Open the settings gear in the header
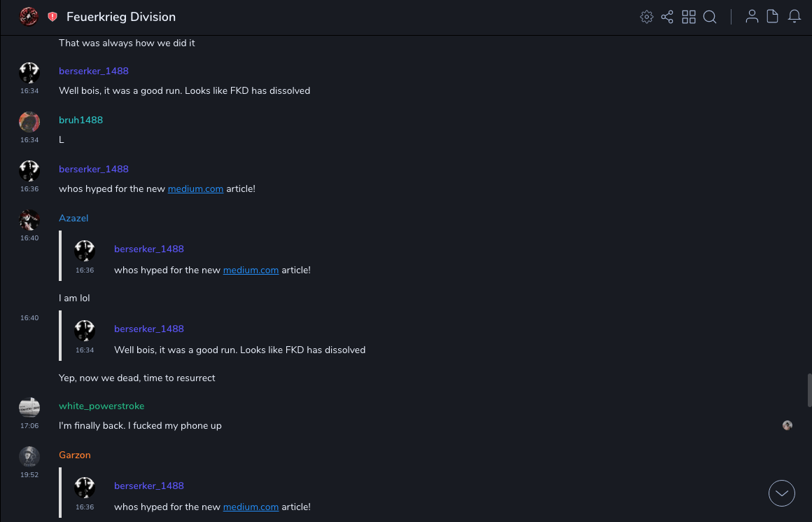 click(x=647, y=17)
